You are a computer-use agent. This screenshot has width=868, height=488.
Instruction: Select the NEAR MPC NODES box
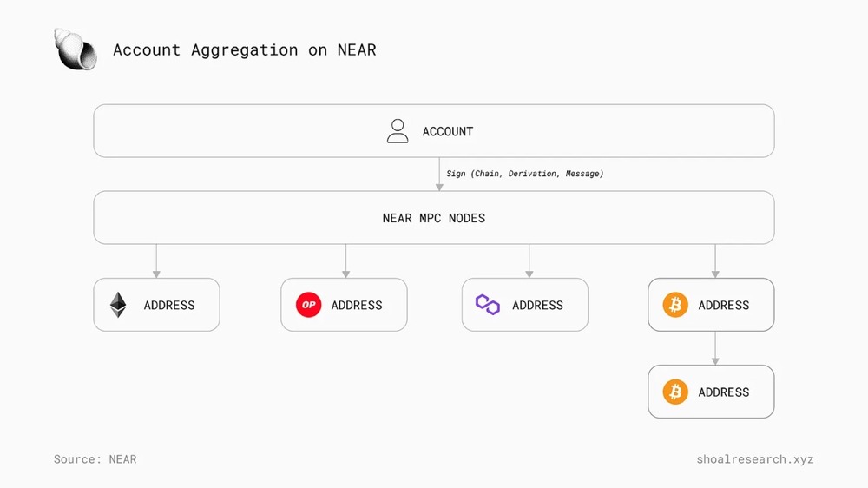434,218
